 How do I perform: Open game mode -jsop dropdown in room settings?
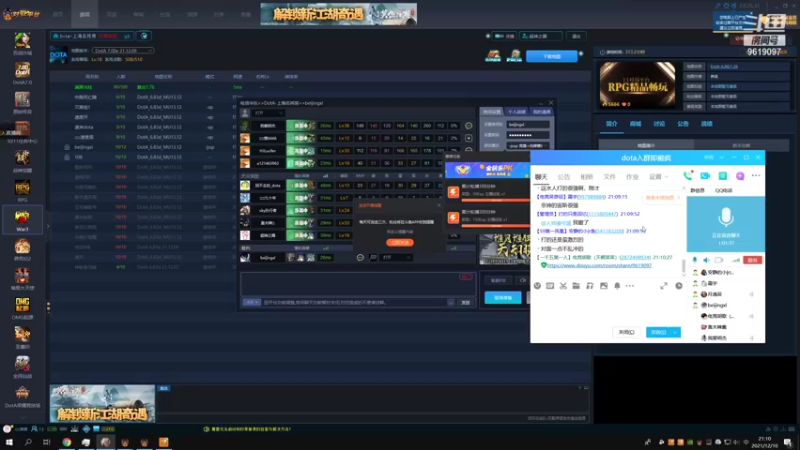click(528, 146)
